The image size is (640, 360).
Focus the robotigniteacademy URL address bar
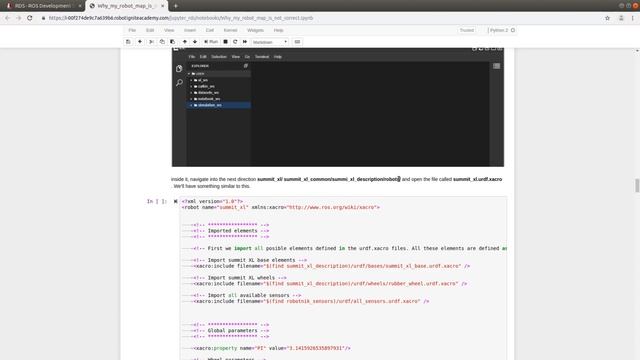click(181, 18)
